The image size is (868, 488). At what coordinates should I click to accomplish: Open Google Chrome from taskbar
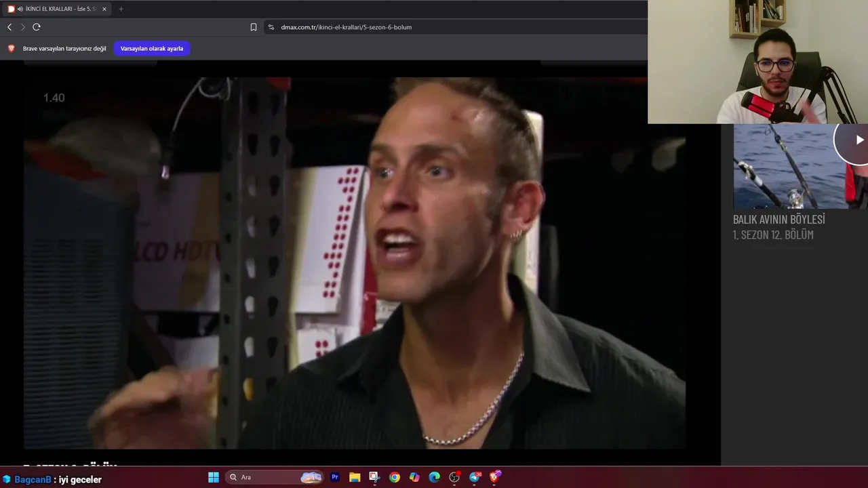click(395, 477)
